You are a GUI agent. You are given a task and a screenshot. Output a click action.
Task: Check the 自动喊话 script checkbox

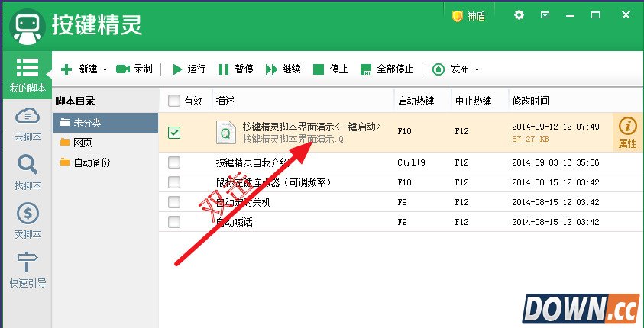[174, 222]
